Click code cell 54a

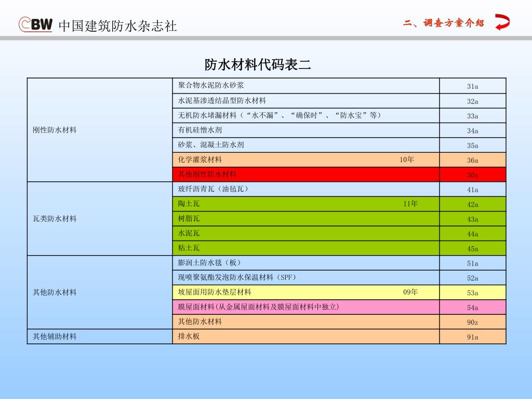473,307
